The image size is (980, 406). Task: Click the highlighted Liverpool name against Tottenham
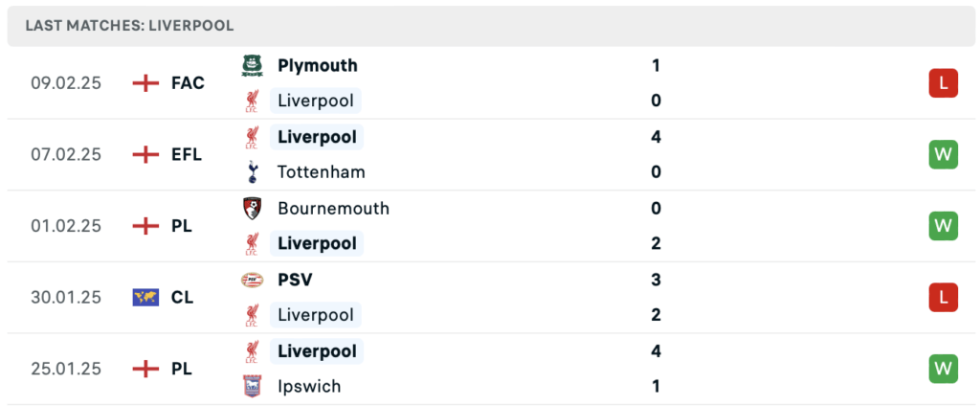pyautogui.click(x=317, y=137)
